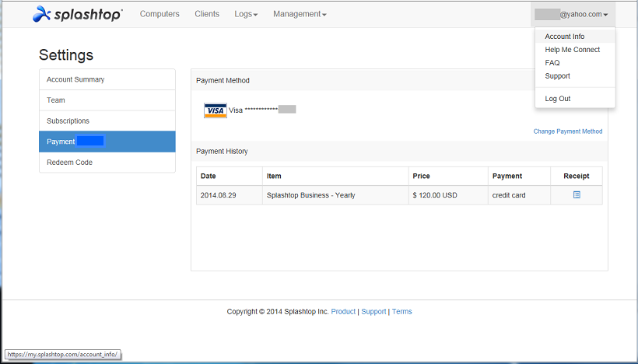Screen dimensions: 638x364
Task: Open the Computers page
Action: click(x=159, y=14)
